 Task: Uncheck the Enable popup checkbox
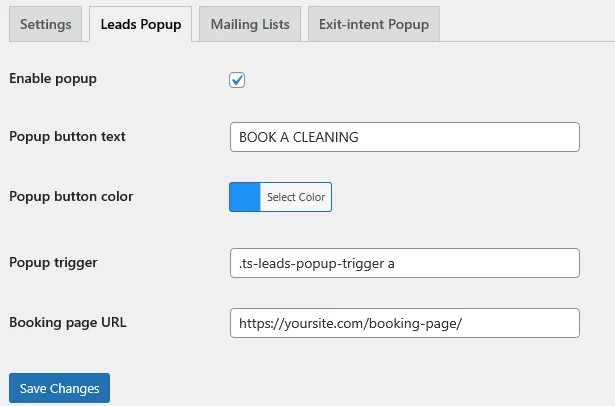[238, 80]
